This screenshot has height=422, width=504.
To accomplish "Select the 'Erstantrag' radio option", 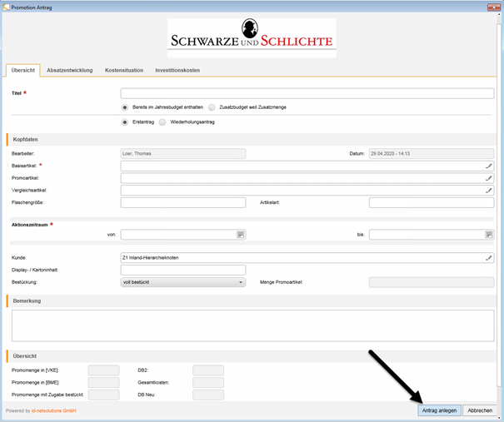I will point(125,122).
